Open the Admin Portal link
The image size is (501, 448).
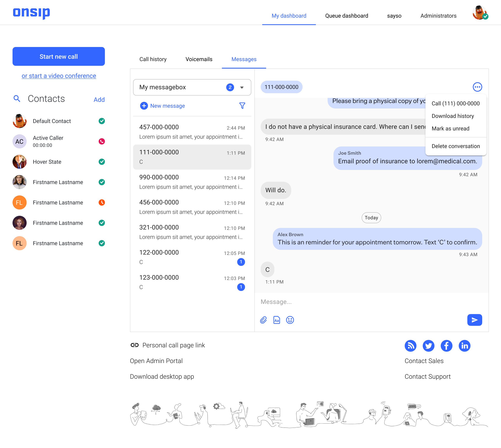[156, 361]
